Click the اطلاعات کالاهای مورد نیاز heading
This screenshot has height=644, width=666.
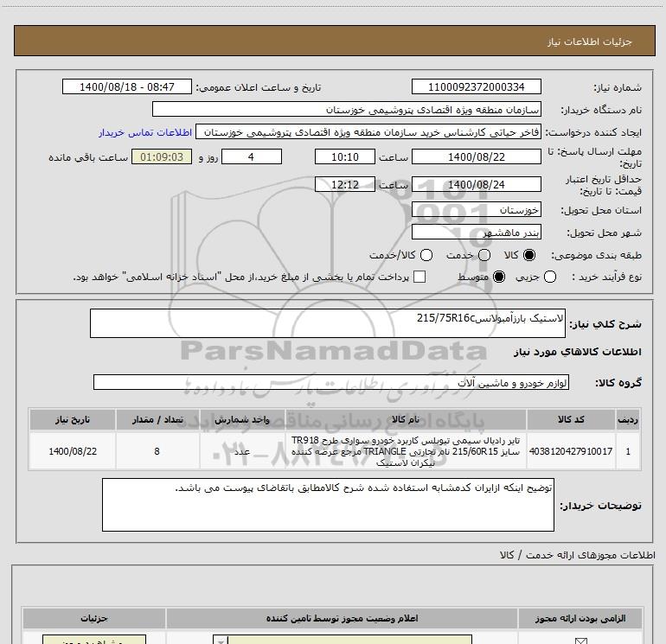(x=577, y=352)
